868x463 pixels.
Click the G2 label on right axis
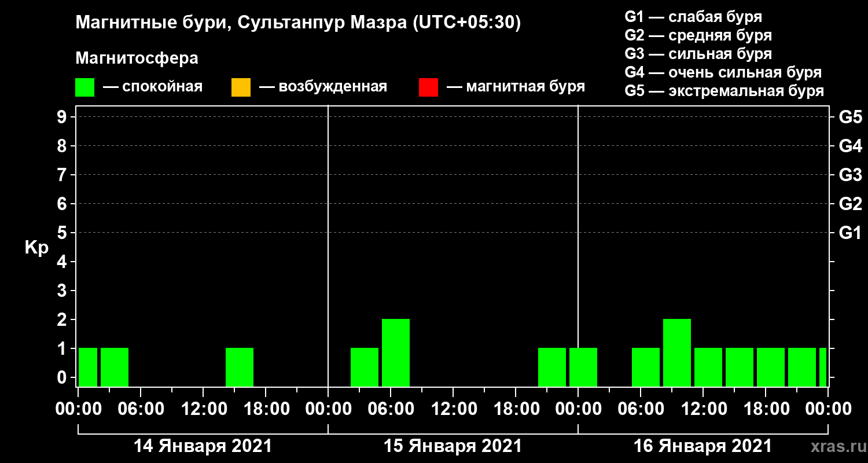(850, 204)
